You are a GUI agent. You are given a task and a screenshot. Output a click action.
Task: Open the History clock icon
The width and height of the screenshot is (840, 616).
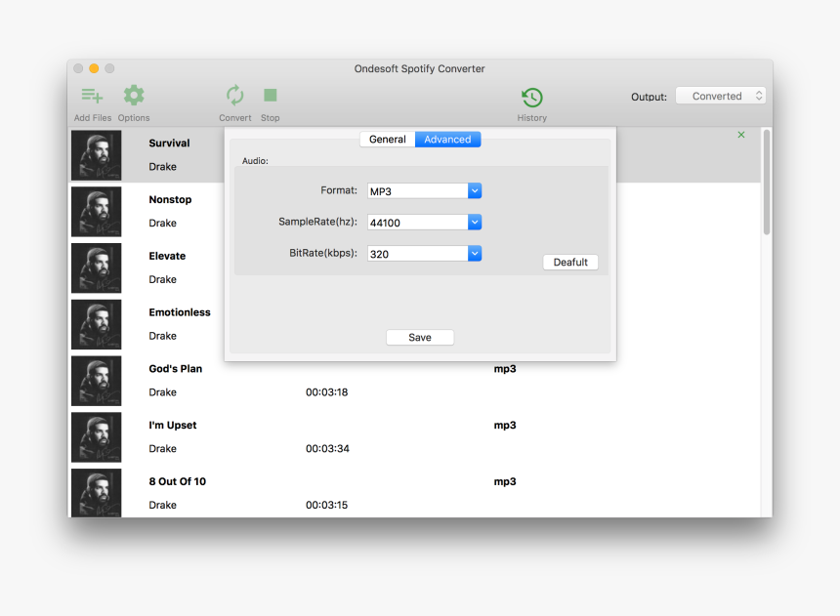[532, 98]
